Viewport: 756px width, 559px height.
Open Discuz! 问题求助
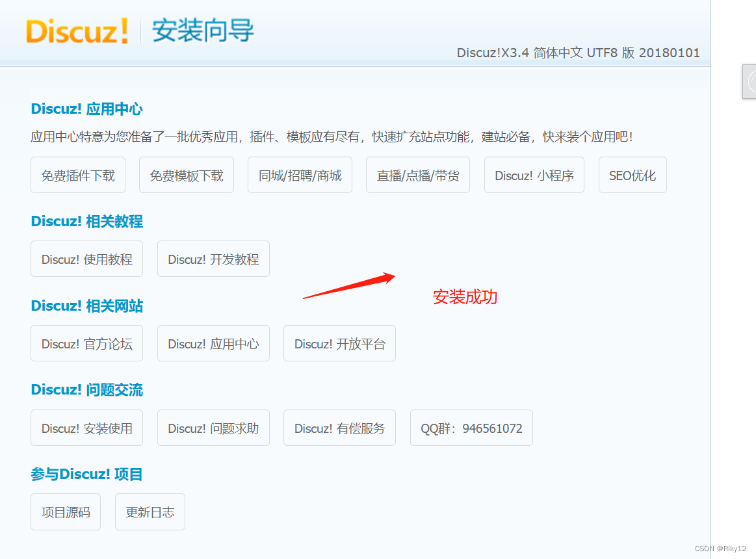[x=213, y=428]
